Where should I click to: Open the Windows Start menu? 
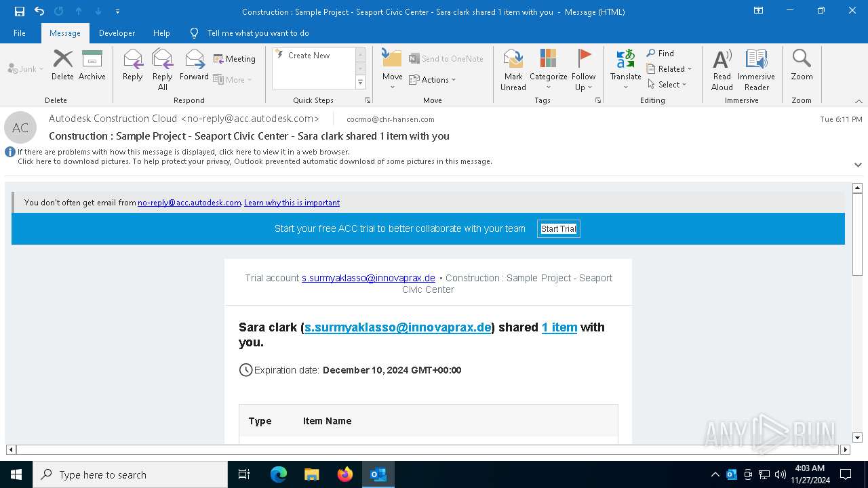pos(16,474)
